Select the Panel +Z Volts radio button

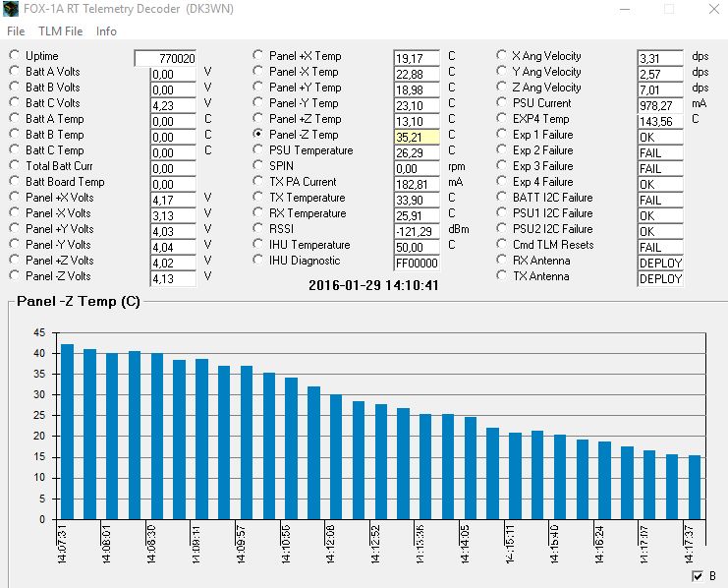coord(15,260)
